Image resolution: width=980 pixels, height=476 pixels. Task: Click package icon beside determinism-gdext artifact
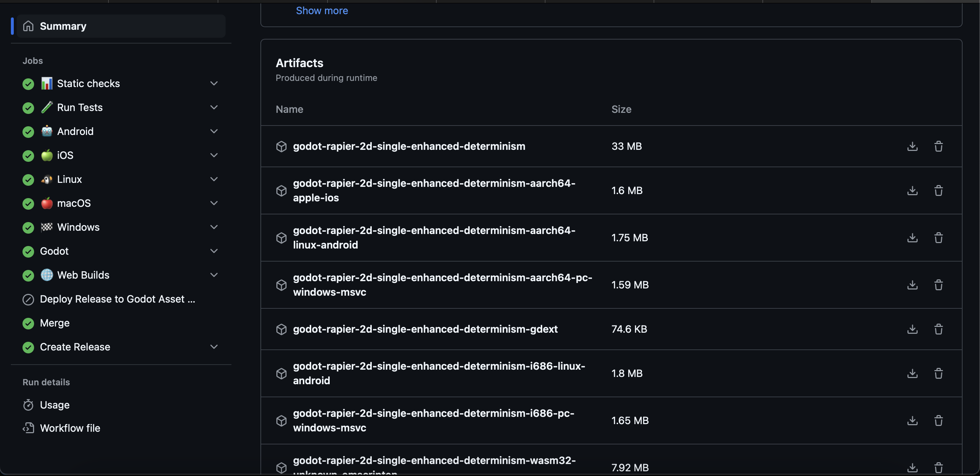coord(281,329)
